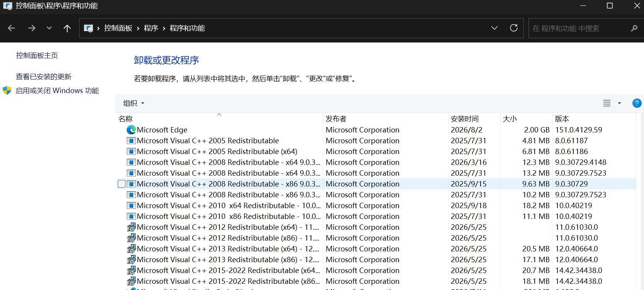Image resolution: width=644 pixels, height=290 pixels.
Task: Click install date 2025/9/18
Action: (x=469, y=206)
